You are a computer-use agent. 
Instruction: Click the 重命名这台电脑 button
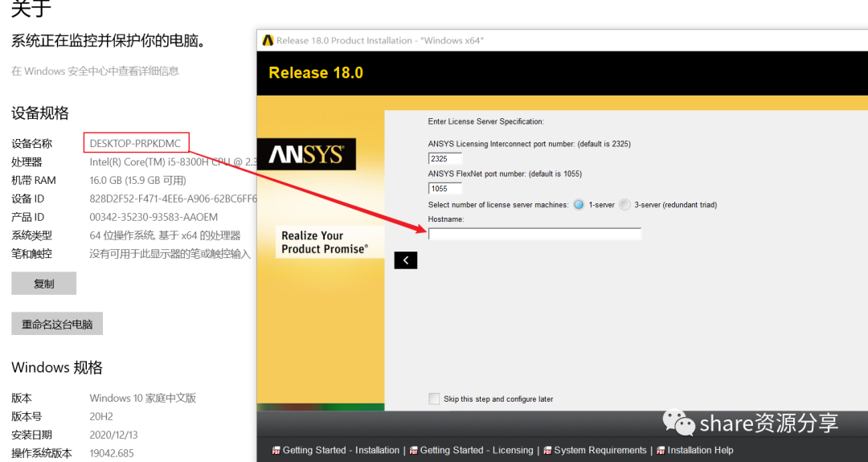(57, 324)
